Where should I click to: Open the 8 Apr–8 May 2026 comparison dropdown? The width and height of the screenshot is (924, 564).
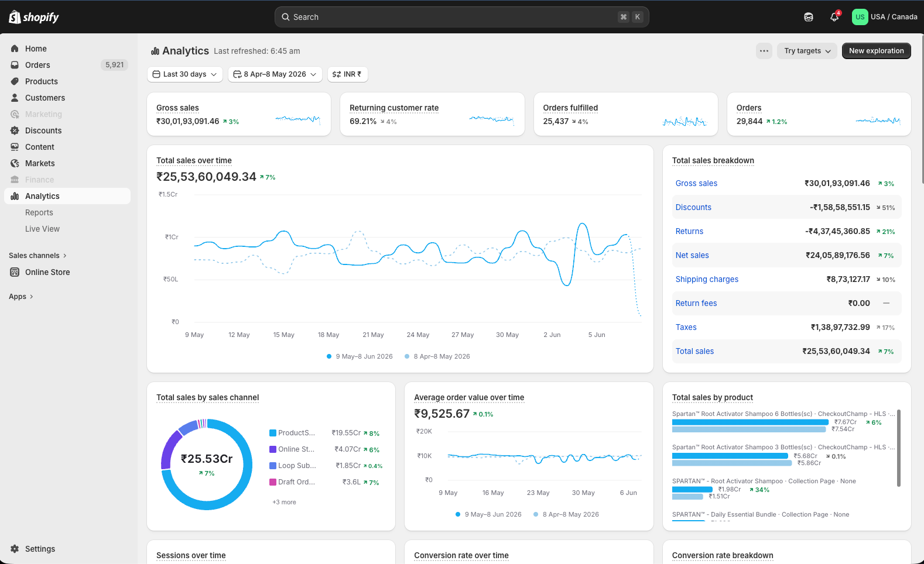pos(275,74)
